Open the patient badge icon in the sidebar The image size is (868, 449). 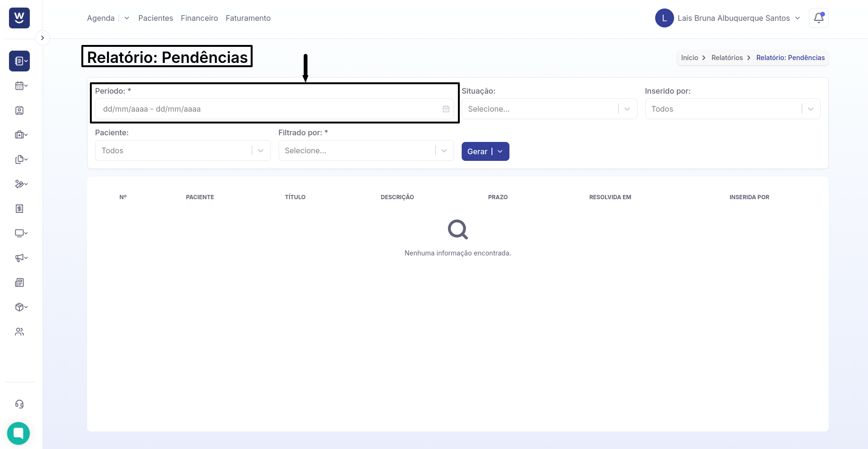tap(19, 110)
